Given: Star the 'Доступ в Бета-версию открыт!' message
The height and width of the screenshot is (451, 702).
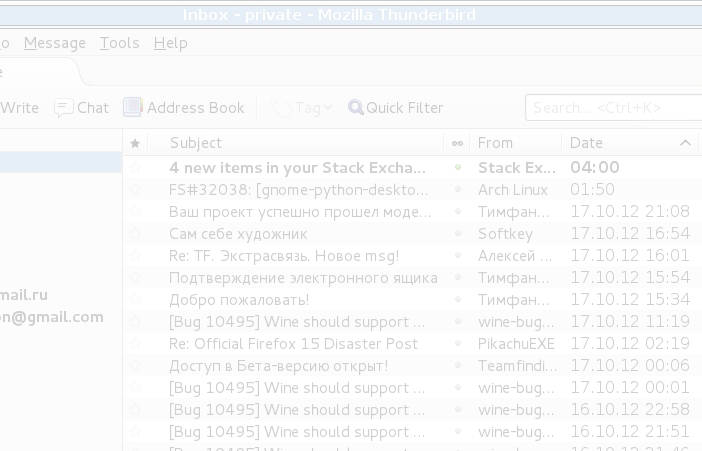Looking at the screenshot, I should 135,365.
